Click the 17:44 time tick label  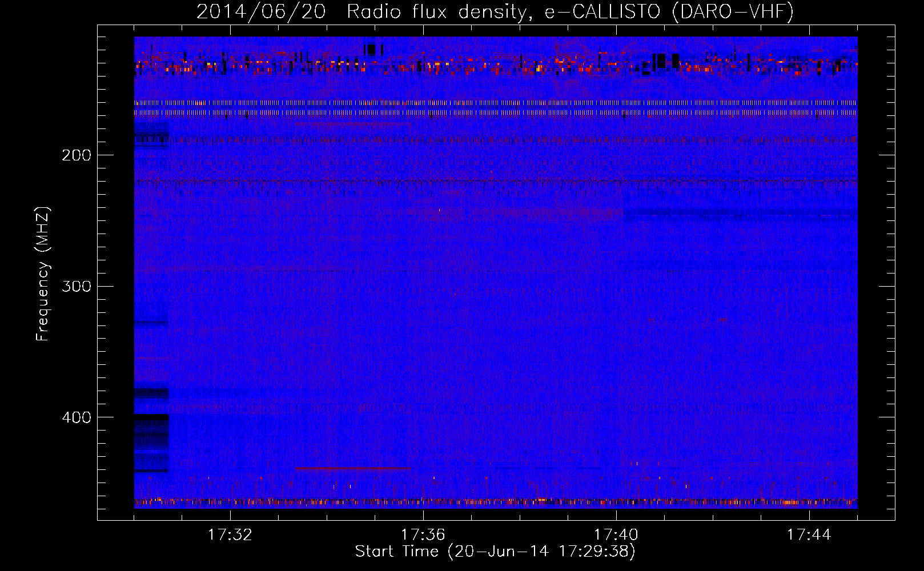[x=809, y=535]
